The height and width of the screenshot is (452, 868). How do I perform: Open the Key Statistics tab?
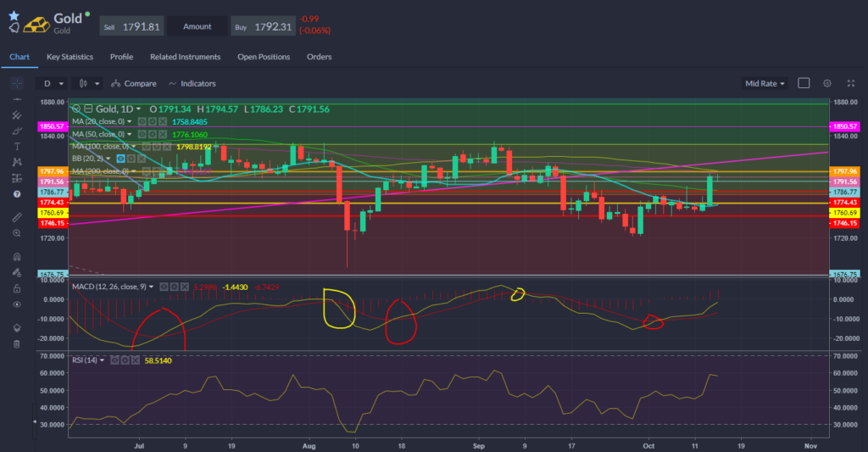click(x=70, y=57)
